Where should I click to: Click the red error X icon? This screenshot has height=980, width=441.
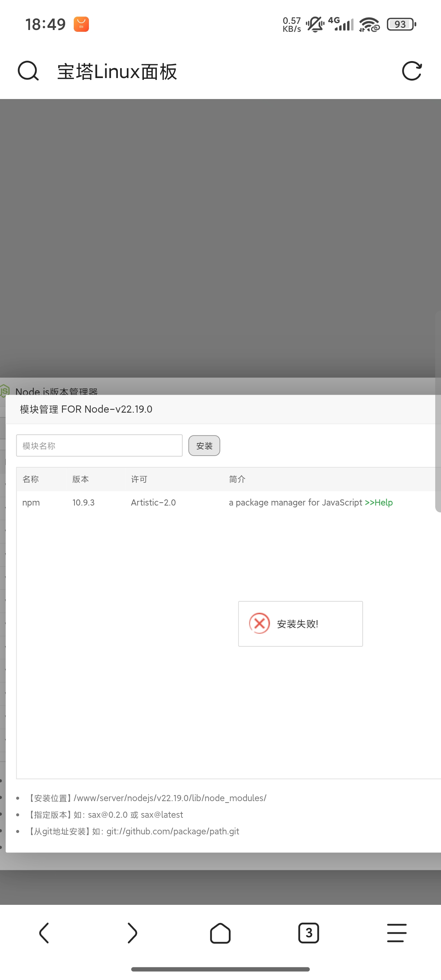pyautogui.click(x=260, y=624)
